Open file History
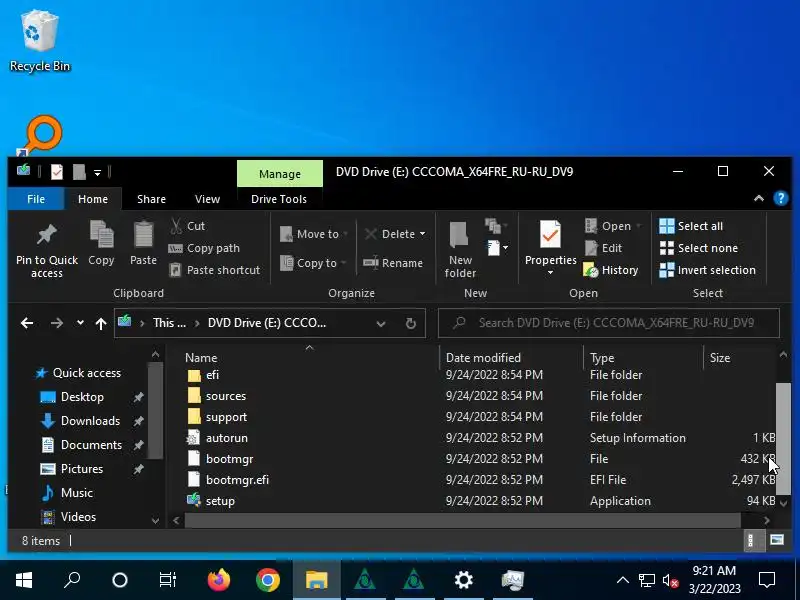 pos(611,270)
